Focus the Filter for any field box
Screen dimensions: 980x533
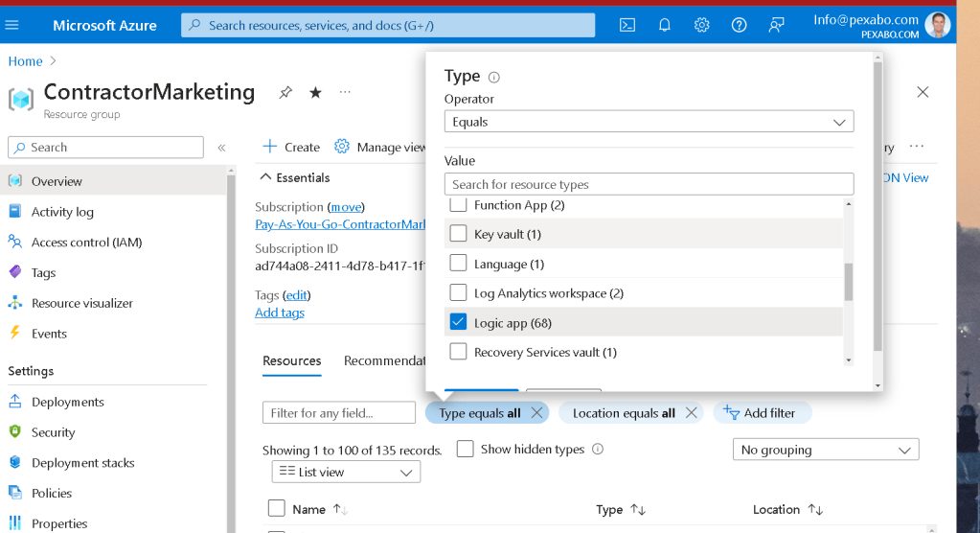[x=339, y=412]
